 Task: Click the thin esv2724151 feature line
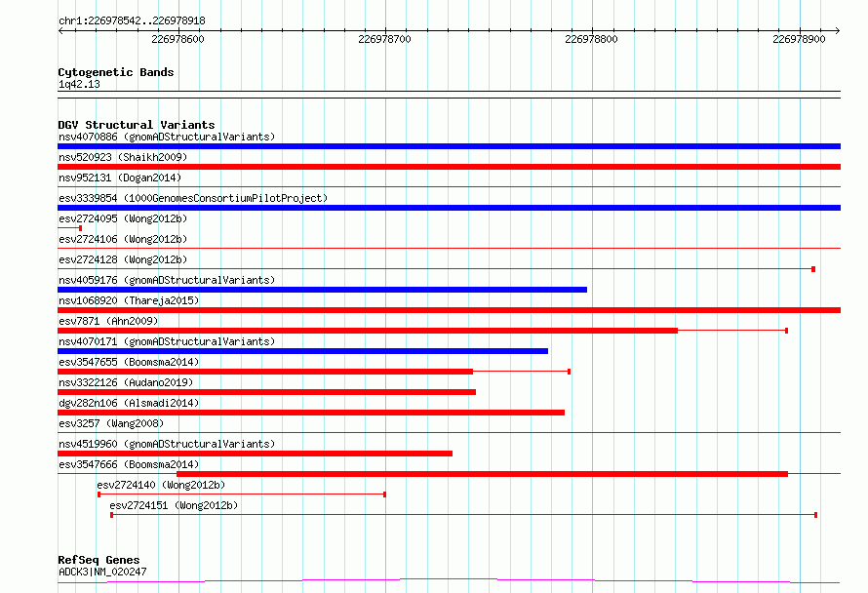coord(464,515)
